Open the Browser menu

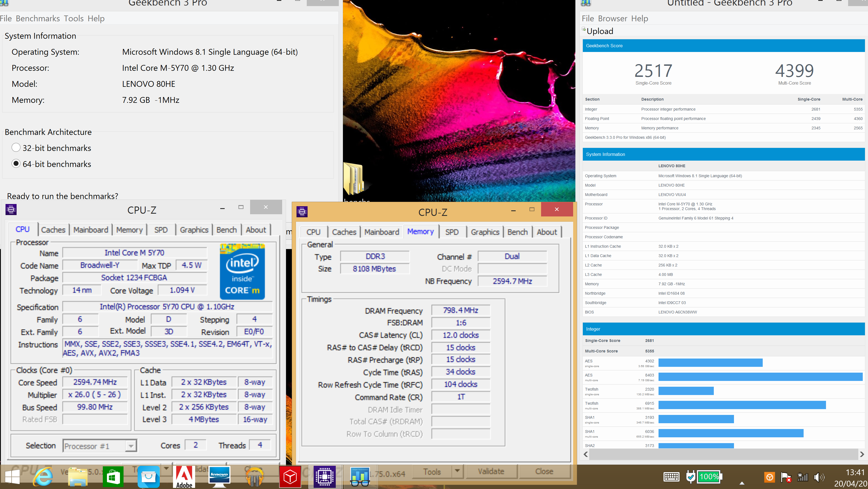pyautogui.click(x=613, y=18)
